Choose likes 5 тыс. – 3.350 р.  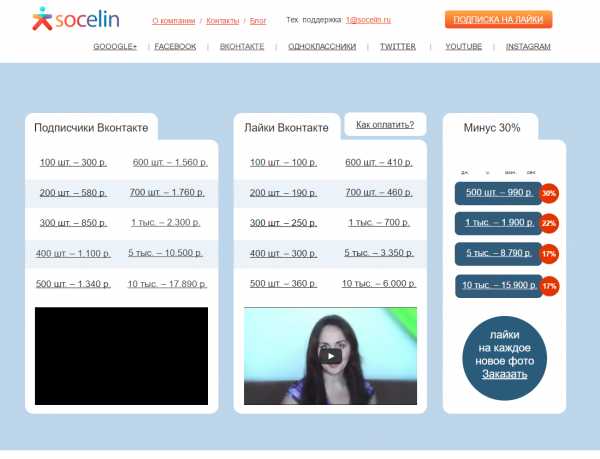tap(378, 253)
